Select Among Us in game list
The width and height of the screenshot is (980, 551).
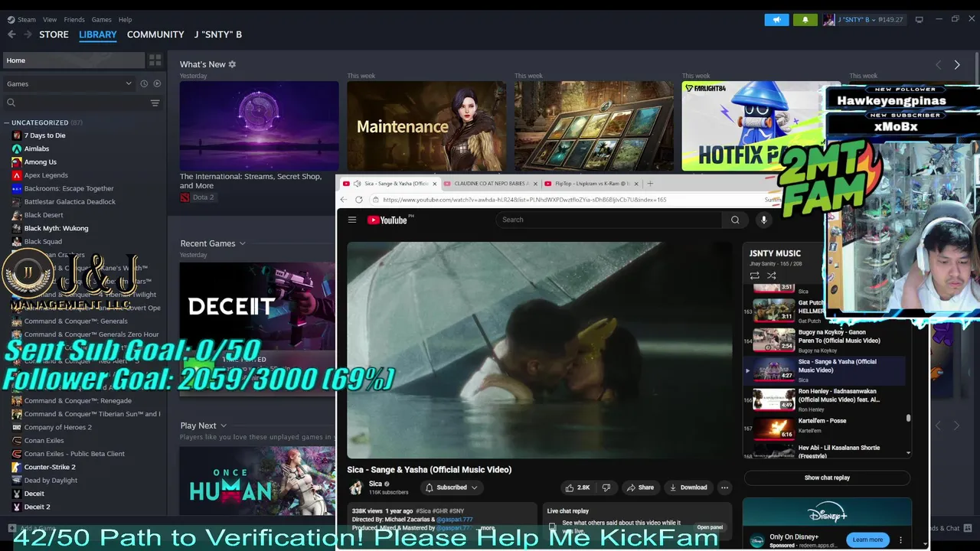tap(40, 162)
